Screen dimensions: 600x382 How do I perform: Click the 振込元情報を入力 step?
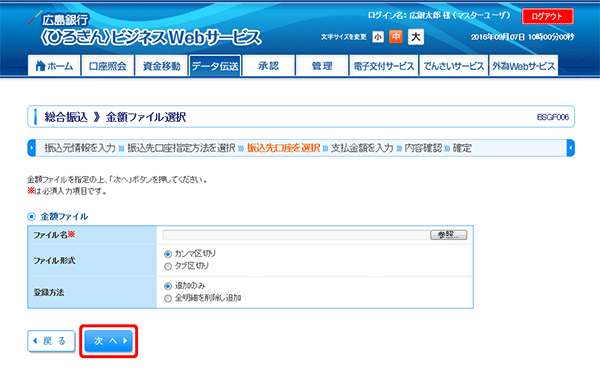tap(80, 148)
